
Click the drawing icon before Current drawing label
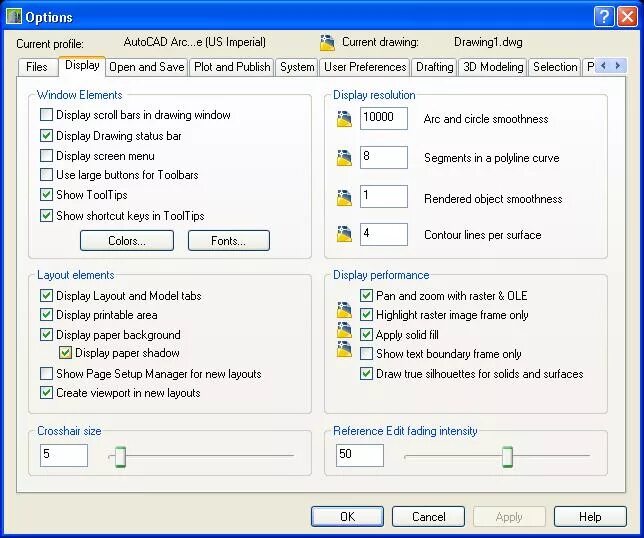327,43
